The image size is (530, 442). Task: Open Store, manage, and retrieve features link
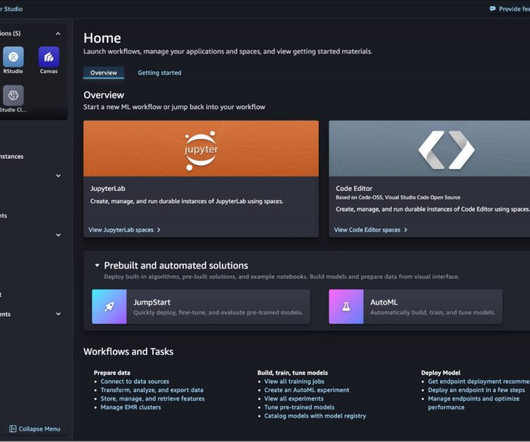click(152, 399)
